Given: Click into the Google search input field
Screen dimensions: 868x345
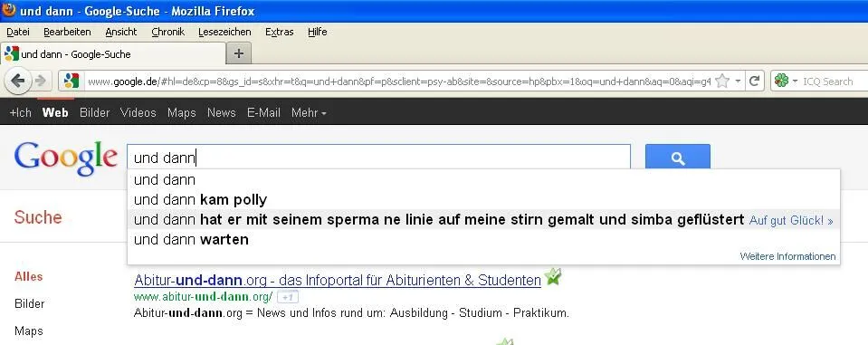Looking at the screenshot, I should click(x=378, y=158).
